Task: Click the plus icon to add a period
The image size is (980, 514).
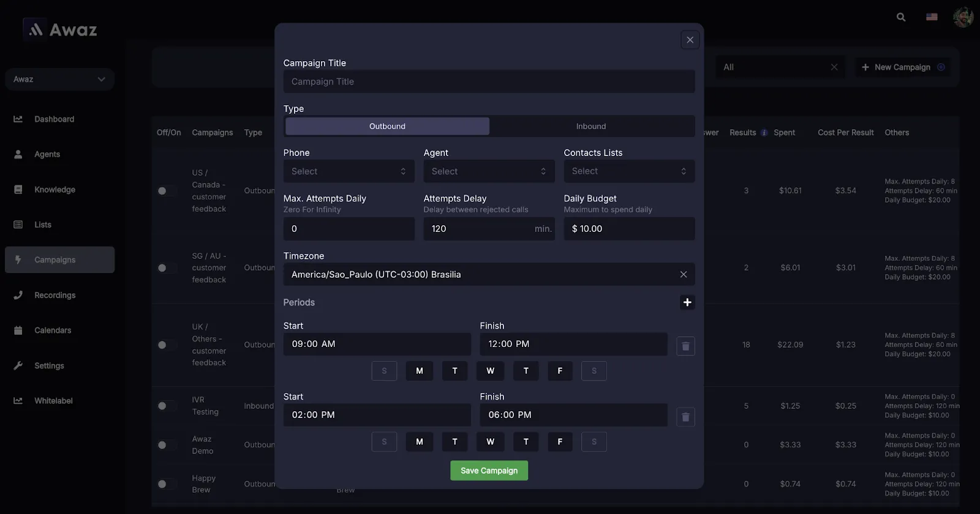Action: pyautogui.click(x=687, y=302)
